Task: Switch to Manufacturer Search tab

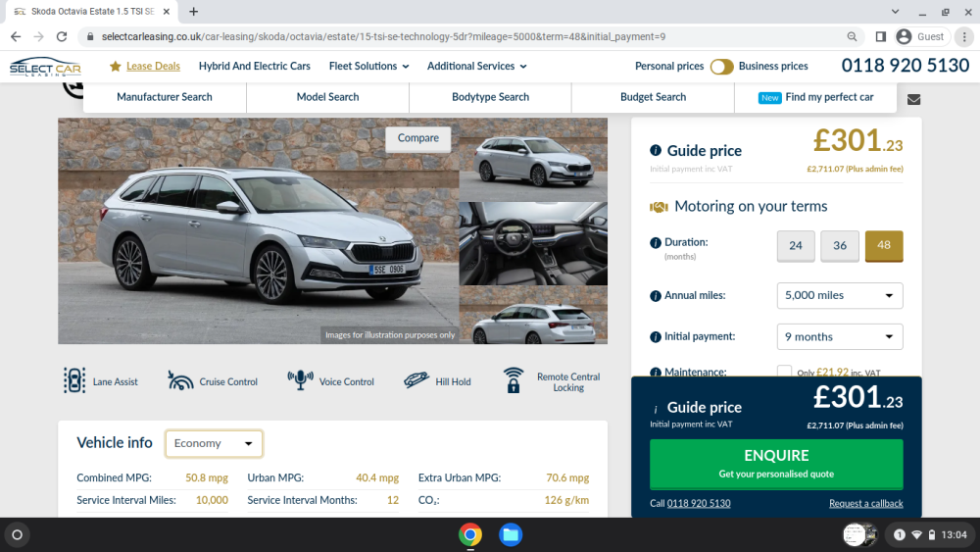Action: tap(165, 97)
